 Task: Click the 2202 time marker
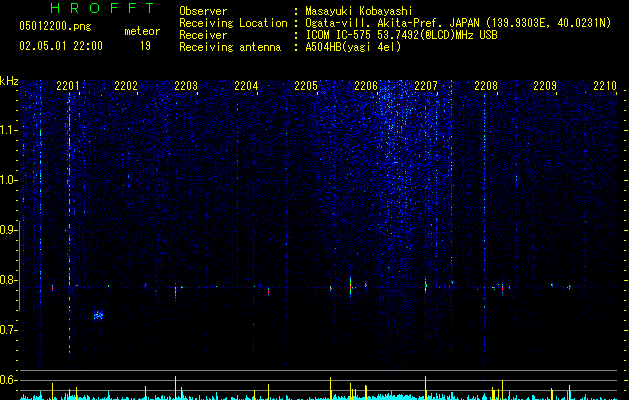coord(126,85)
